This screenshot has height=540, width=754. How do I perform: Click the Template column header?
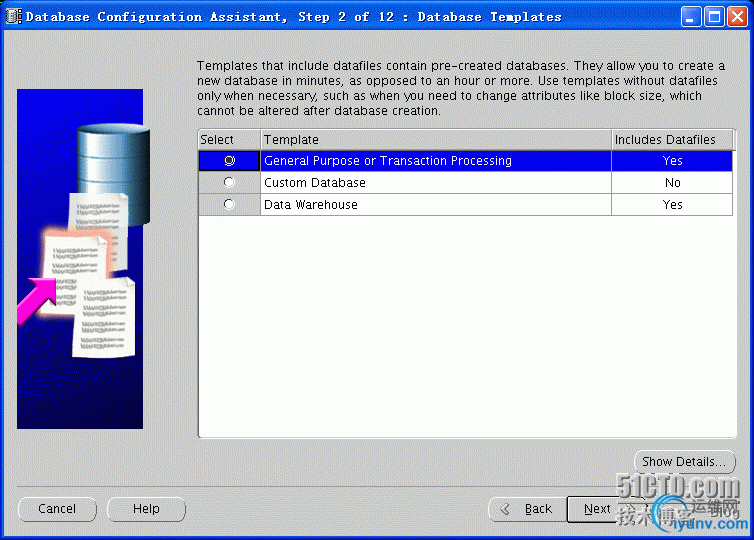tap(436, 139)
